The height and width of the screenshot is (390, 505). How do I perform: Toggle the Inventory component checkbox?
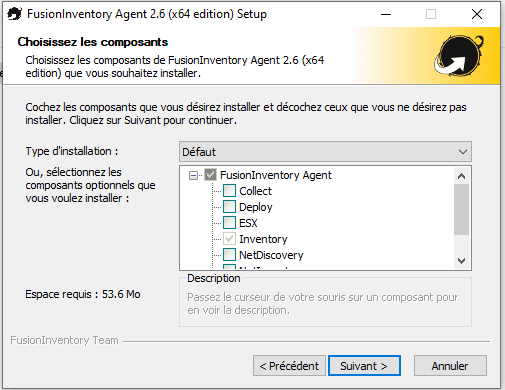[x=229, y=239]
